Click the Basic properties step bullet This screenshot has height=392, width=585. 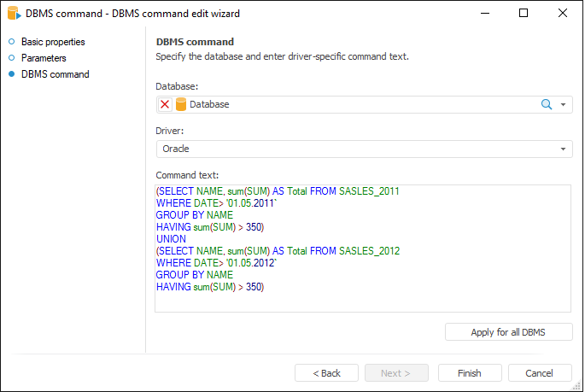click(x=12, y=42)
